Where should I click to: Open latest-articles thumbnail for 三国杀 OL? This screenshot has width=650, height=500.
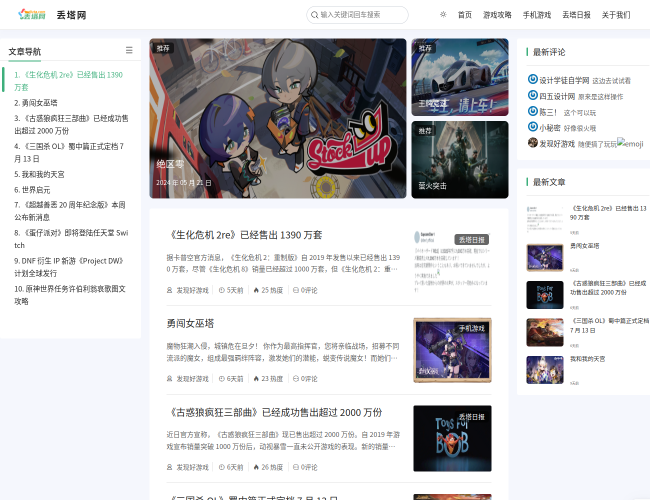click(x=545, y=333)
